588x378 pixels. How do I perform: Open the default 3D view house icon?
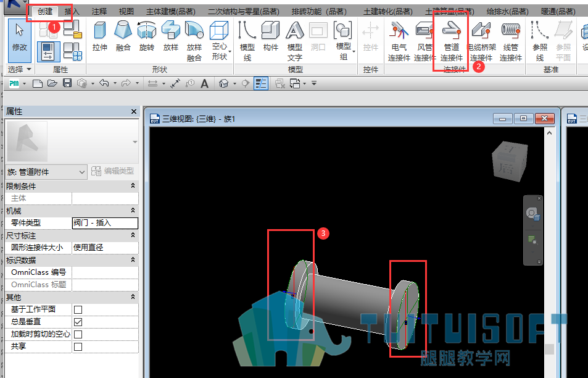pyautogui.click(x=224, y=83)
